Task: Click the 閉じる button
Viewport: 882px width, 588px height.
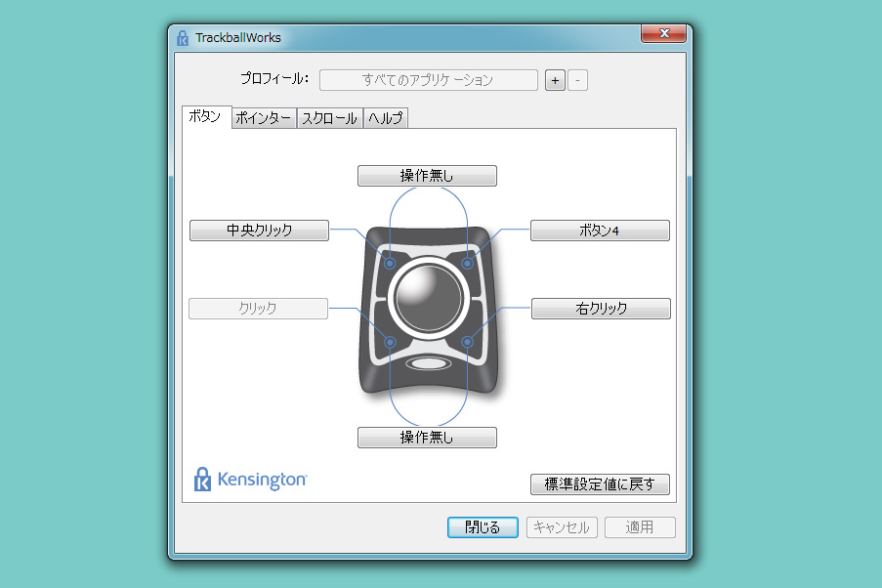Action: 483,527
